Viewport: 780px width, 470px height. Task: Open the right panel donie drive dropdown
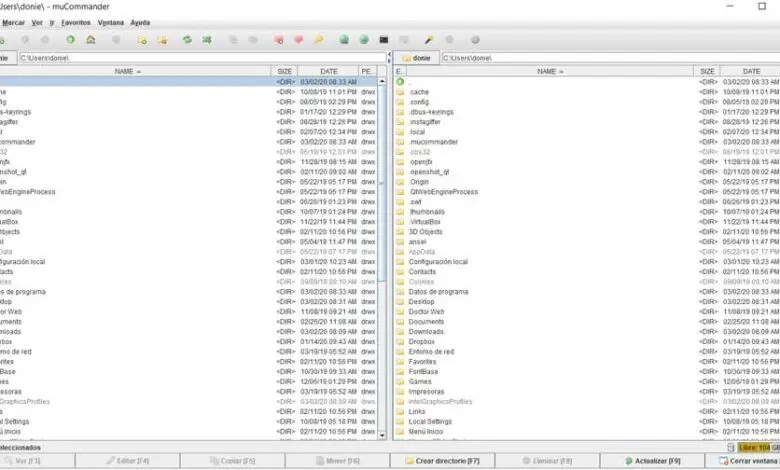coord(417,58)
